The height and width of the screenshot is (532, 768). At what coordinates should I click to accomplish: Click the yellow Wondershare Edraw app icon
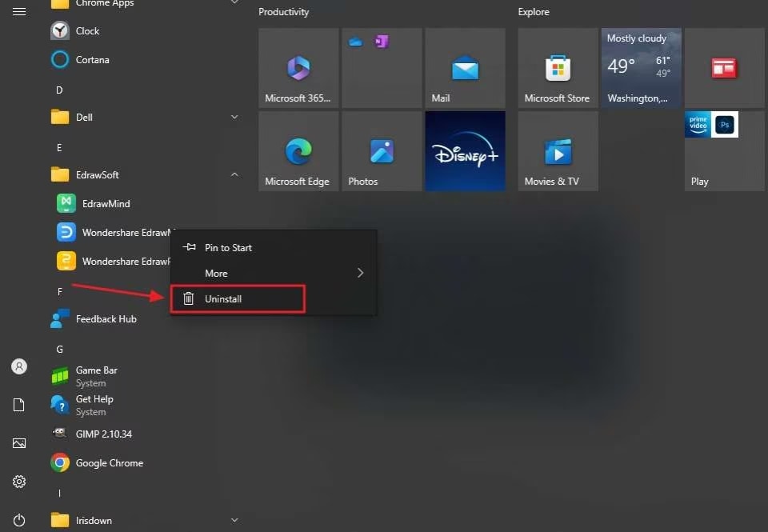pyautogui.click(x=66, y=261)
